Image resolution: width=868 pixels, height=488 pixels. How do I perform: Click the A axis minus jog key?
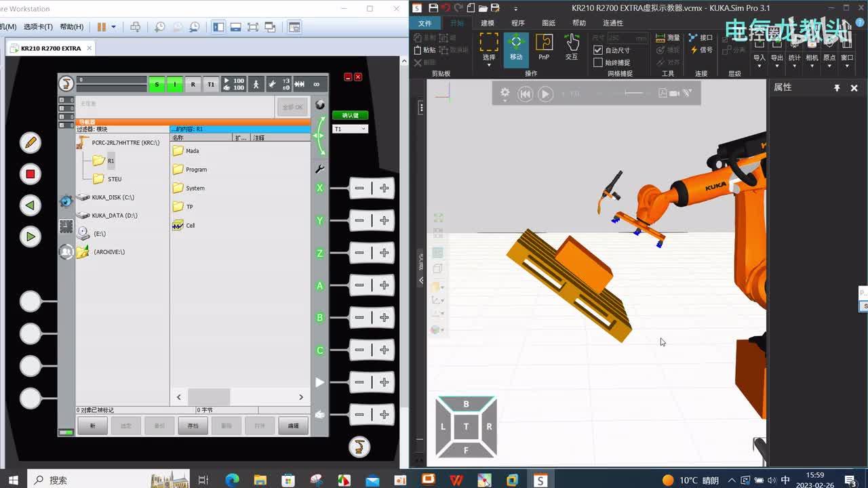tap(359, 285)
